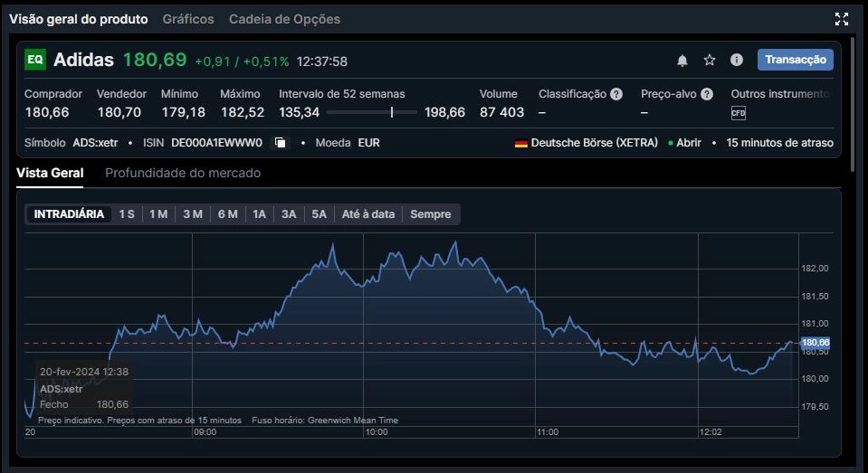The width and height of the screenshot is (868, 473).
Task: Click the Moeda EUR value
Action: tap(368, 143)
